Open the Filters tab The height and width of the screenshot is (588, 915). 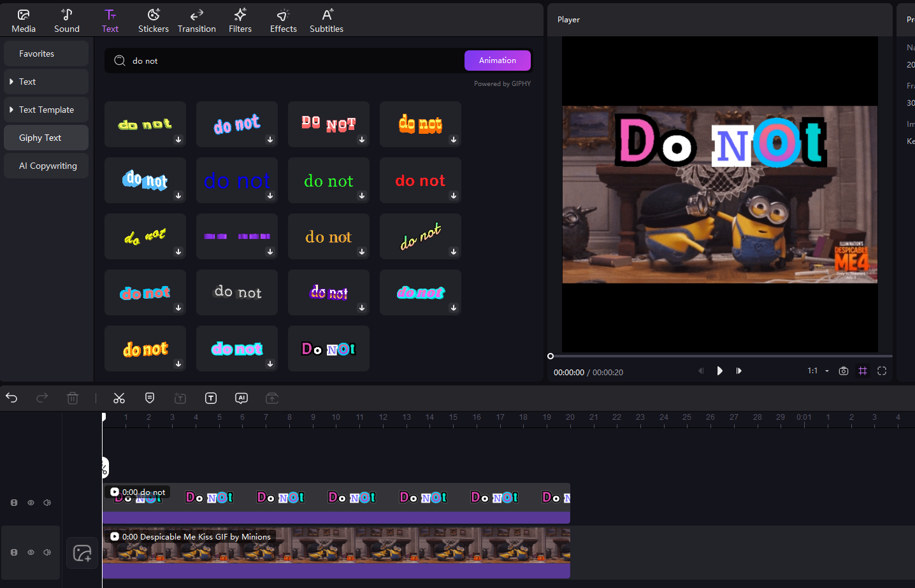click(x=240, y=20)
